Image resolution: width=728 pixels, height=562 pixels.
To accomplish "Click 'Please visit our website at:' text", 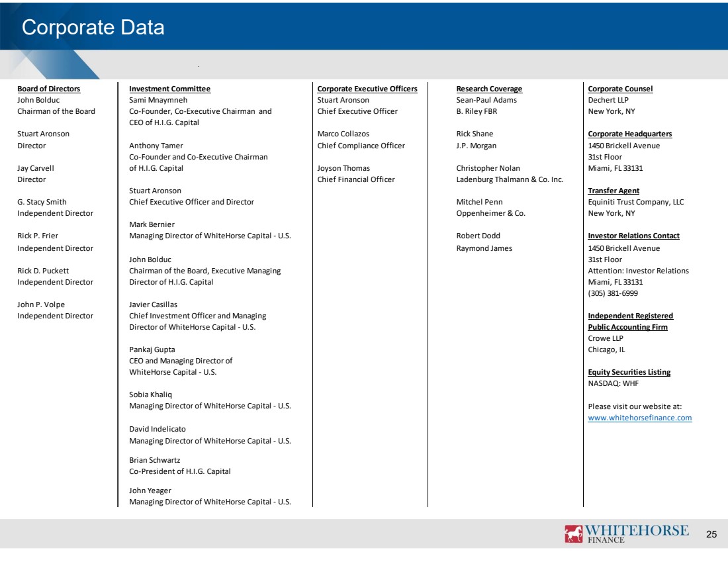I will pyautogui.click(x=635, y=406).
